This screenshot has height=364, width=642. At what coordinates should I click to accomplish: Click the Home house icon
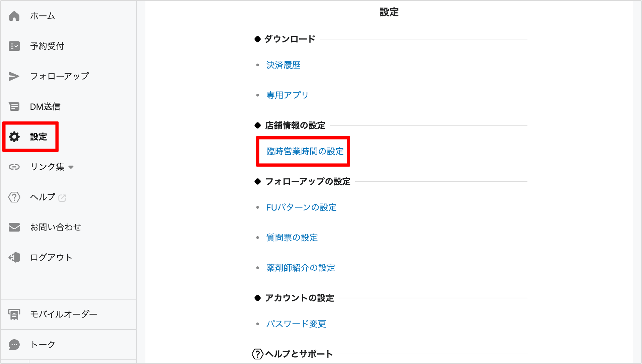14,16
